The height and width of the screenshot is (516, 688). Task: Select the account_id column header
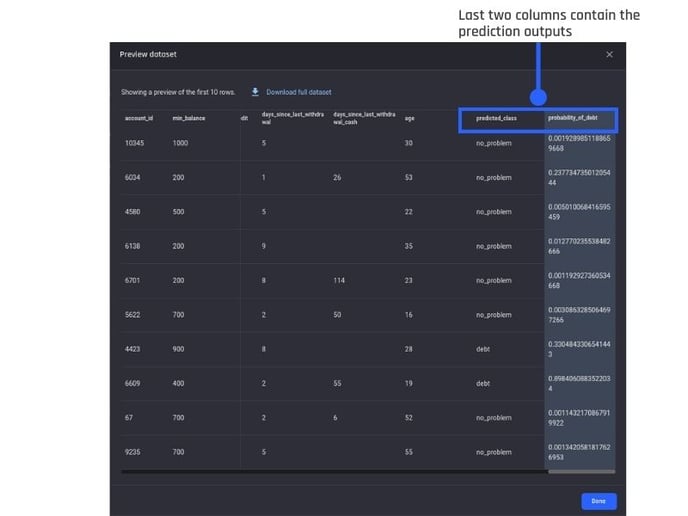pyautogui.click(x=139, y=118)
